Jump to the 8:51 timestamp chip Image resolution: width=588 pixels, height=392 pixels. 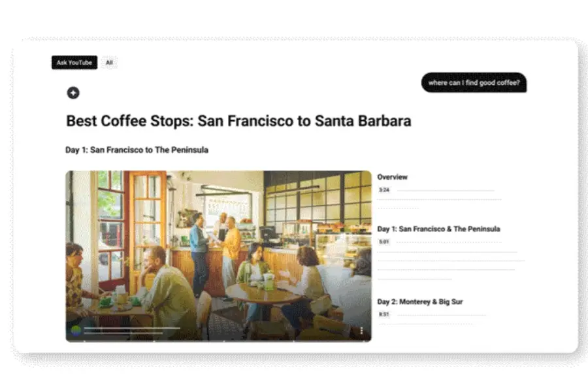coord(384,314)
